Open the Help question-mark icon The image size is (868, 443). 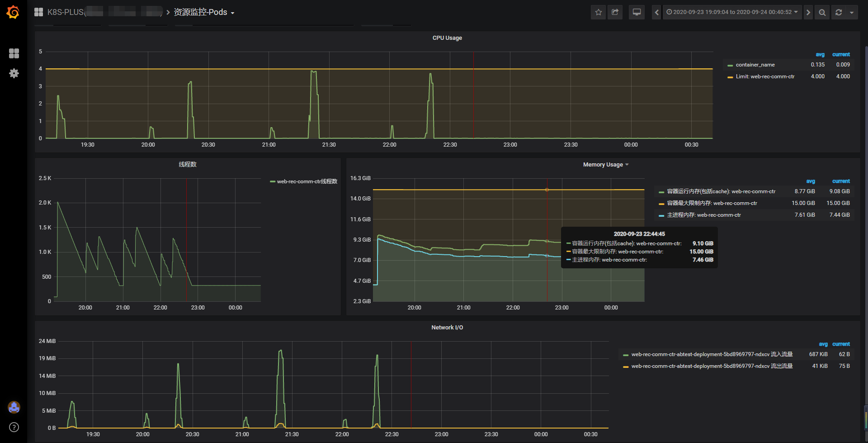click(x=14, y=427)
